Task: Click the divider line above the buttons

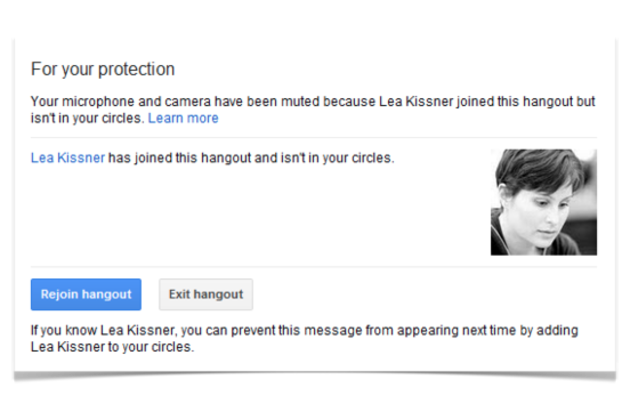Action: pos(314,267)
